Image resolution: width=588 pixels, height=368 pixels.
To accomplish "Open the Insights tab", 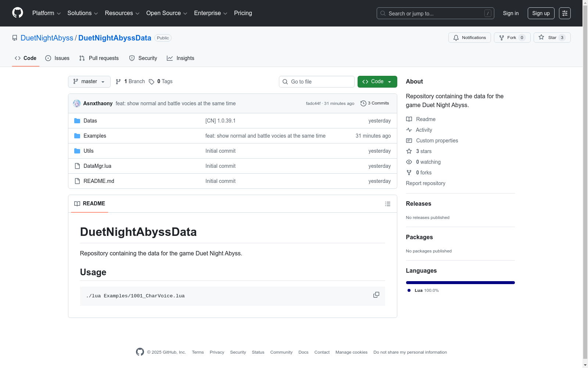I will tap(180, 58).
